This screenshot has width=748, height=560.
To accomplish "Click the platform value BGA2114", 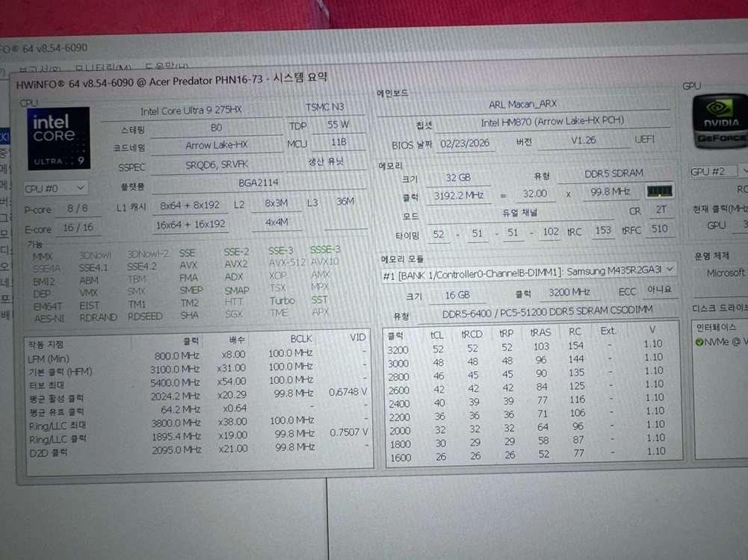I will coord(259,183).
